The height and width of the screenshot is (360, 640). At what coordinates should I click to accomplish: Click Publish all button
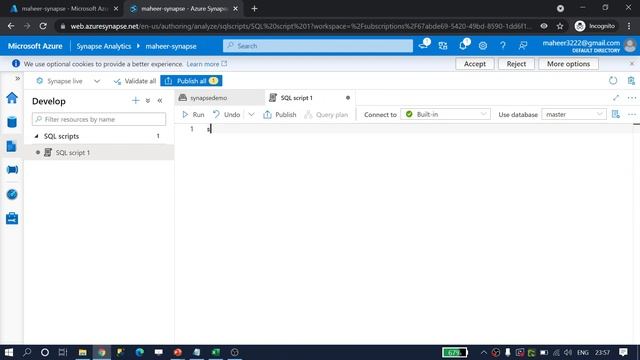[x=191, y=81]
